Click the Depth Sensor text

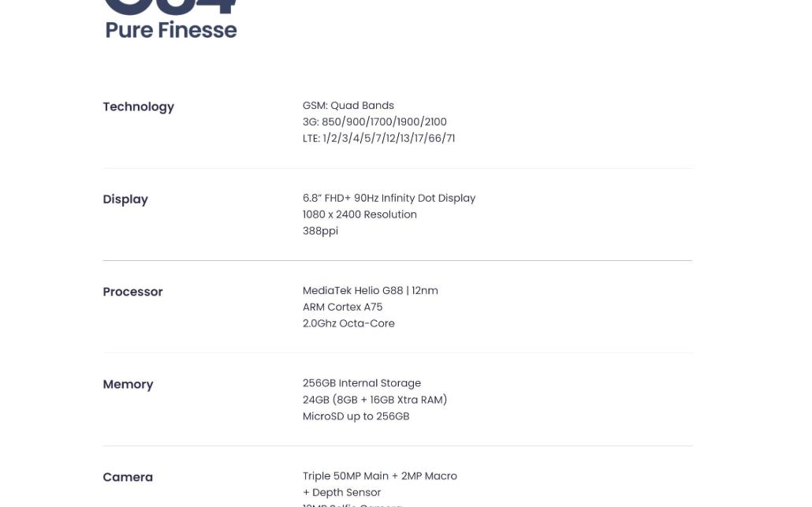tap(341, 492)
